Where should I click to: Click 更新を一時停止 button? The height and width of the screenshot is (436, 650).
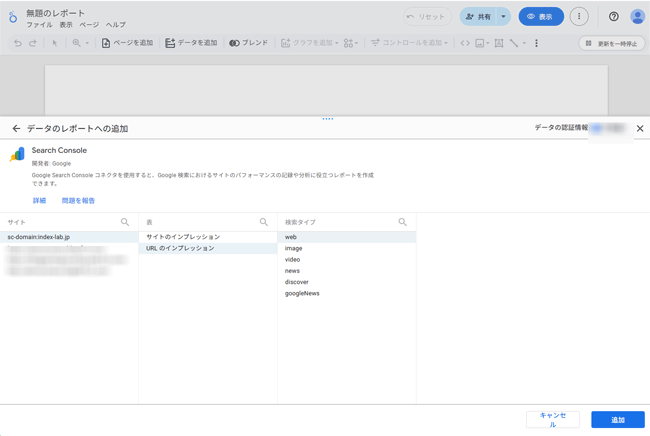coord(612,44)
